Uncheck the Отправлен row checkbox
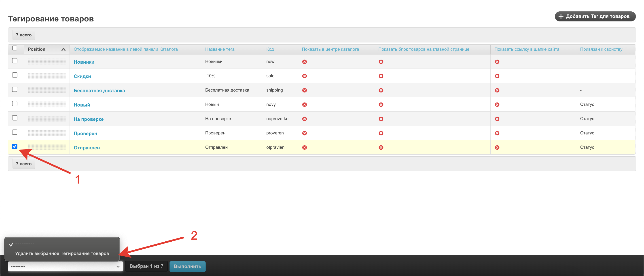 (x=15, y=146)
